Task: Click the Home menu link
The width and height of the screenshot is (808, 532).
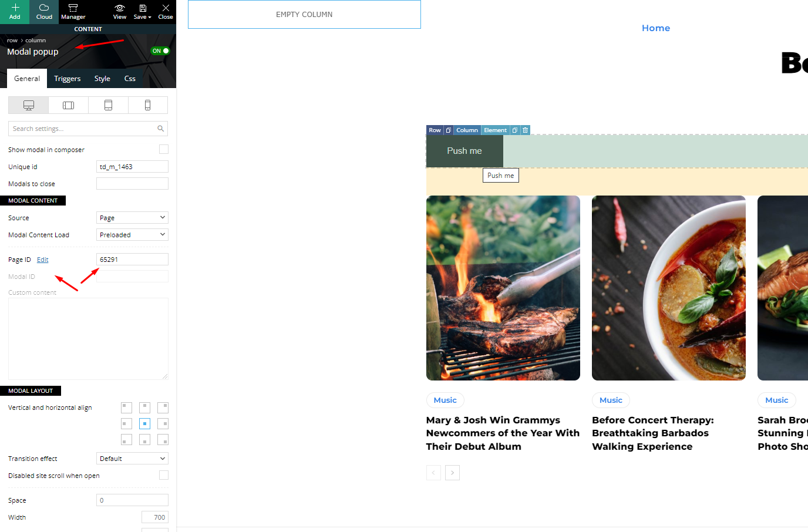Action: [656, 28]
